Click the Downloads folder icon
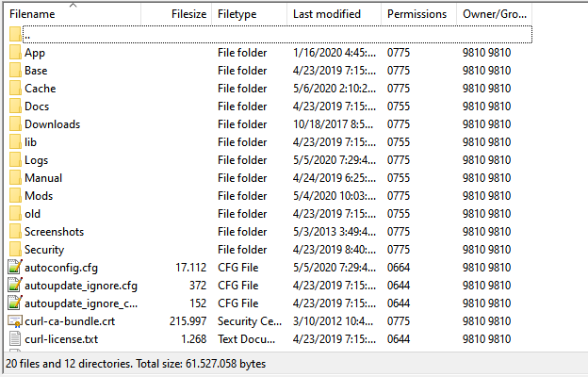The height and width of the screenshot is (377, 588). point(14,124)
